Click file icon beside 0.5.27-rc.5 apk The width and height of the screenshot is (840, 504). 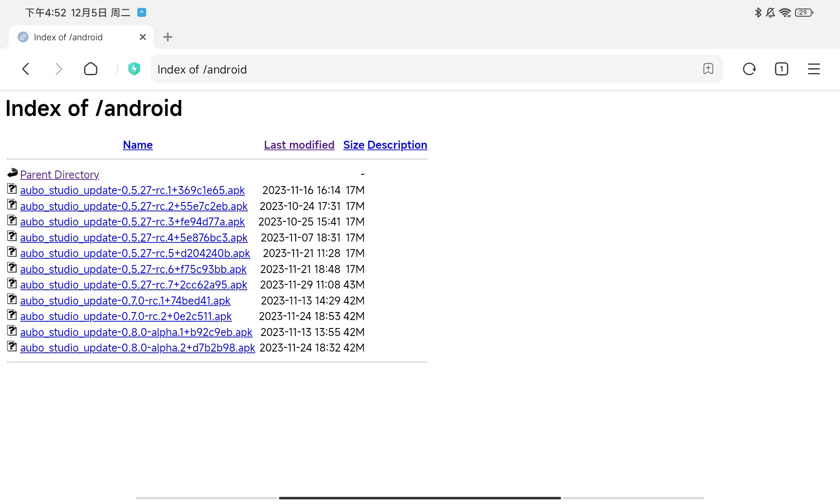click(12, 252)
